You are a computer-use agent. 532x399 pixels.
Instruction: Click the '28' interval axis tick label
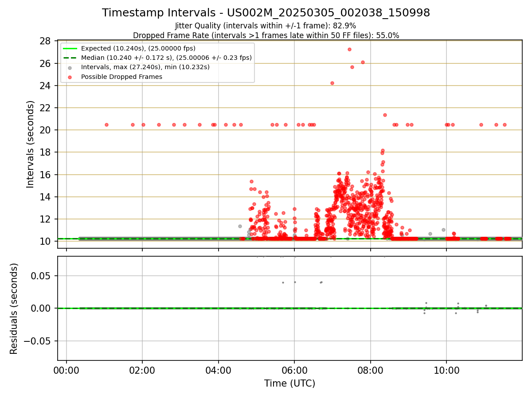[45, 41]
